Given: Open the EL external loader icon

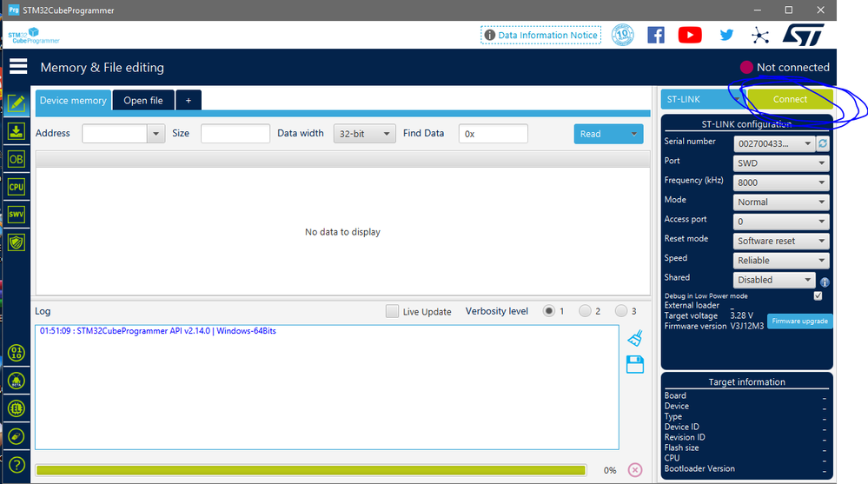Looking at the screenshot, I should [16, 408].
